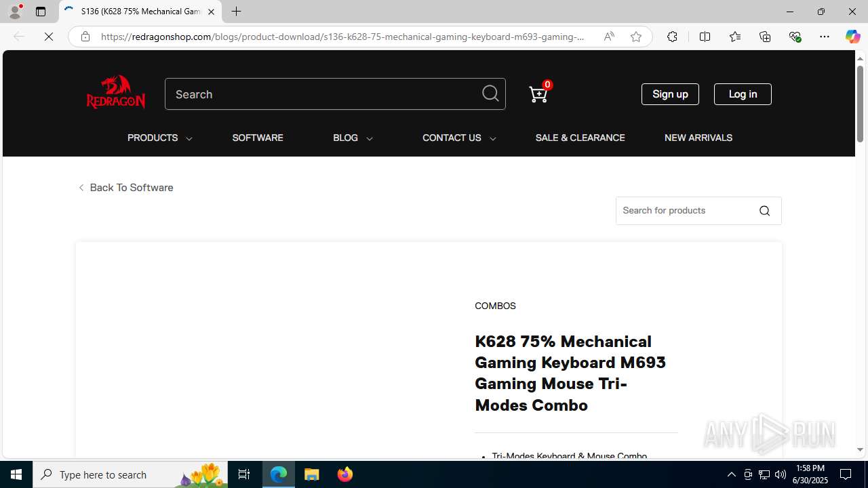Open a new tab with plus button
The image size is (868, 488).
[236, 12]
